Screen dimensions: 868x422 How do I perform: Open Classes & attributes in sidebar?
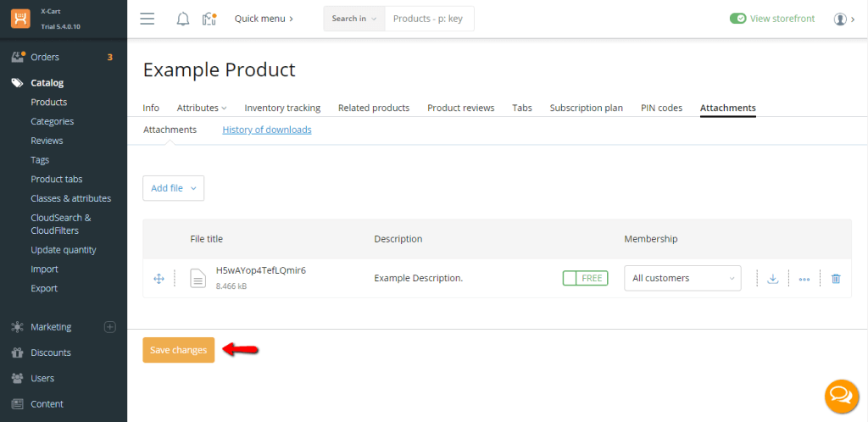71,198
